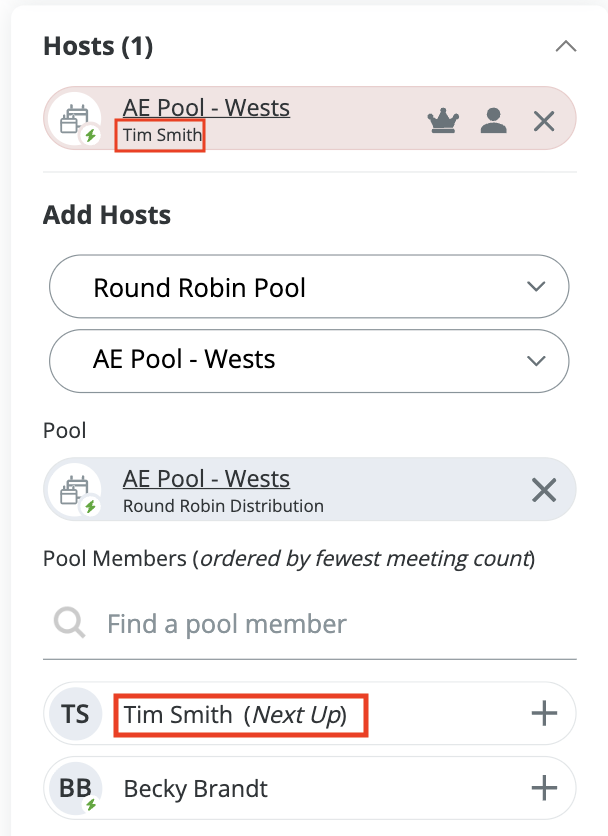Click the crown icon on host row
Screen dimensions: 608x836
(x=443, y=121)
